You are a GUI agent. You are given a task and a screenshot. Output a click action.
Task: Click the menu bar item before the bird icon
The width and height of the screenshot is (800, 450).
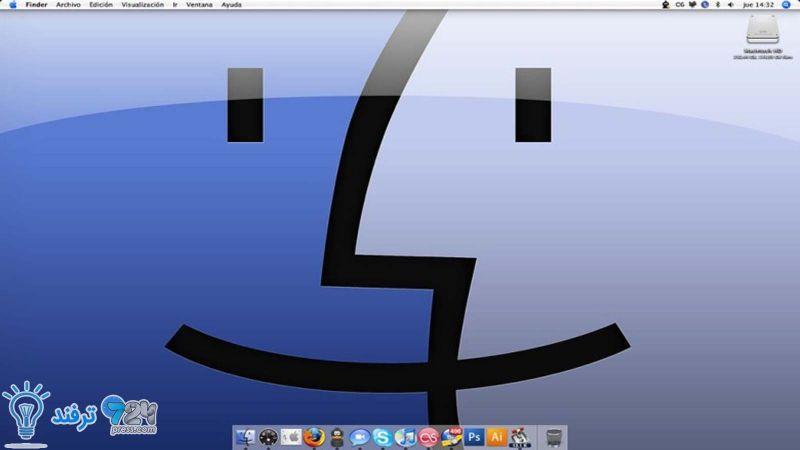[x=680, y=5]
